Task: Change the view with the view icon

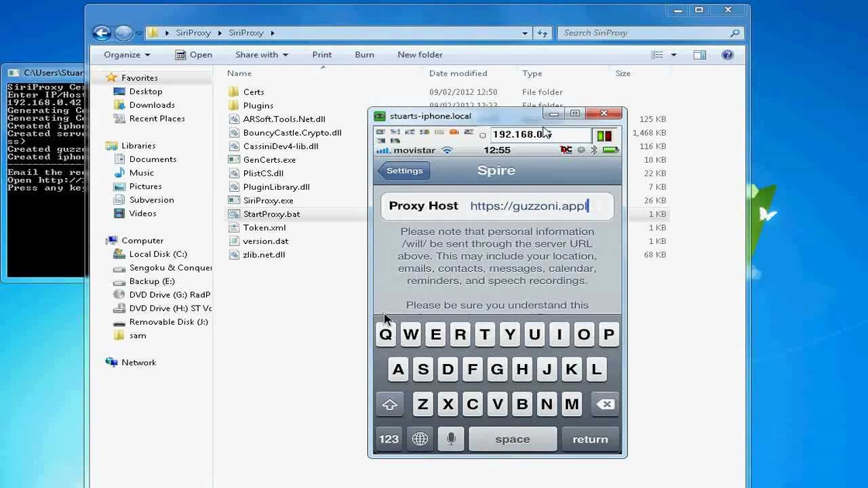Action: [657, 55]
